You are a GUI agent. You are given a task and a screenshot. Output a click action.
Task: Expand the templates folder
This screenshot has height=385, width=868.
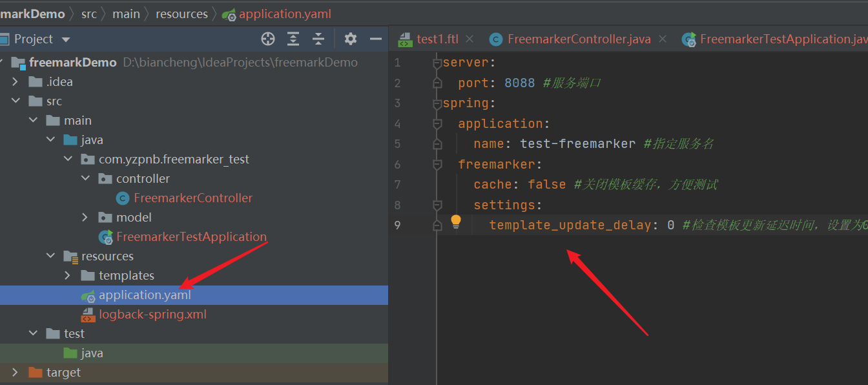[x=68, y=276]
